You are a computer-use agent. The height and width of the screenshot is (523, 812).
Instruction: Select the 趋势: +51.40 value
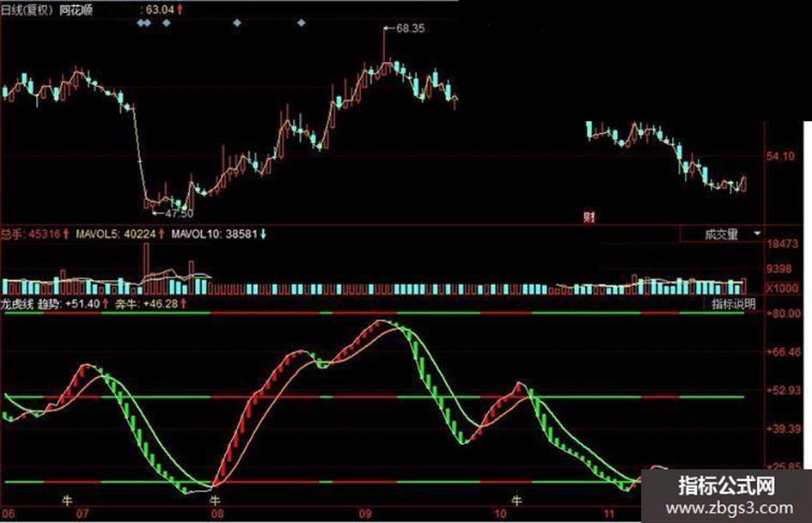click(x=74, y=304)
